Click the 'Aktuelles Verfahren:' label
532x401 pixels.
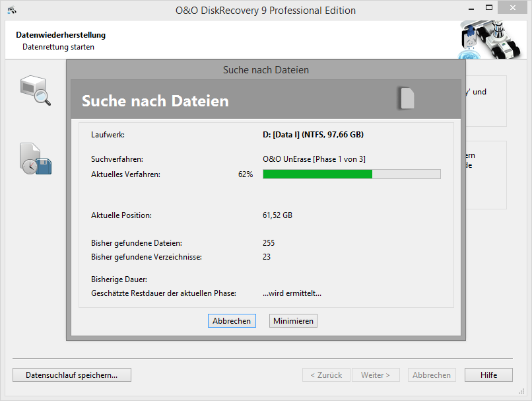(x=125, y=174)
